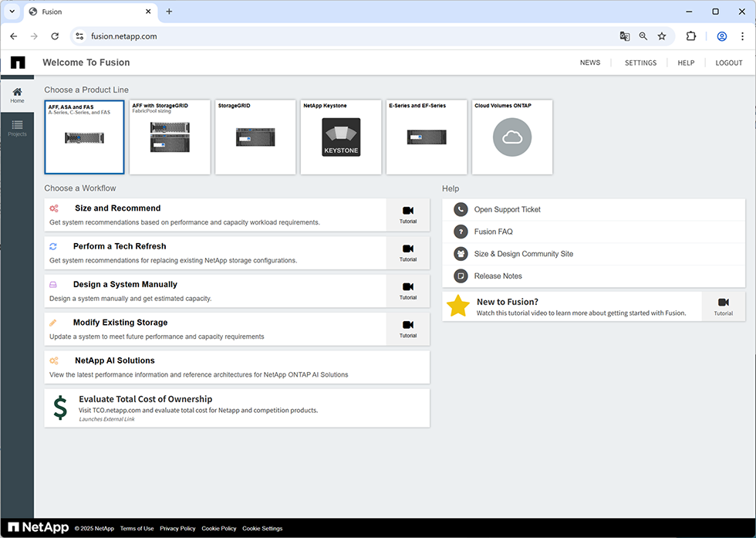Click the fusion.netapp.com address bar
This screenshot has width=756, height=538.
point(124,36)
